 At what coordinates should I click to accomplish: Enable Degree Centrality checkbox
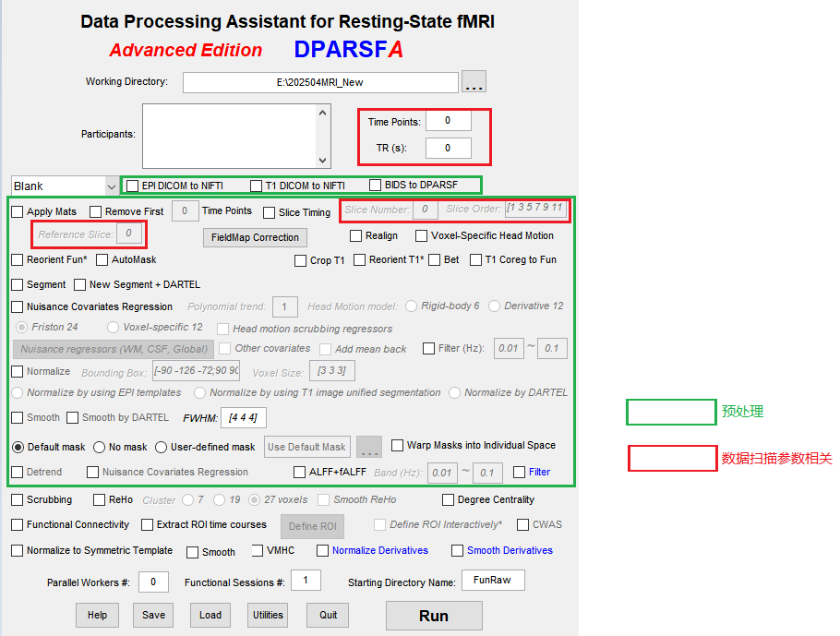point(448,500)
